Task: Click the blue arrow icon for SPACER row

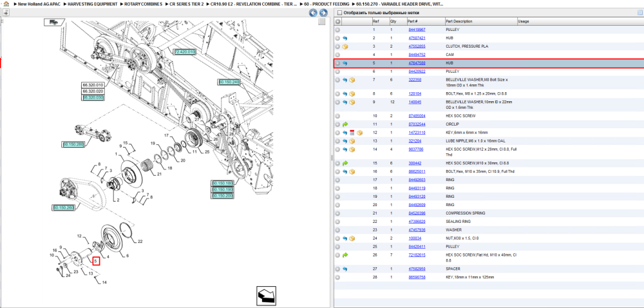Action: pos(345,269)
